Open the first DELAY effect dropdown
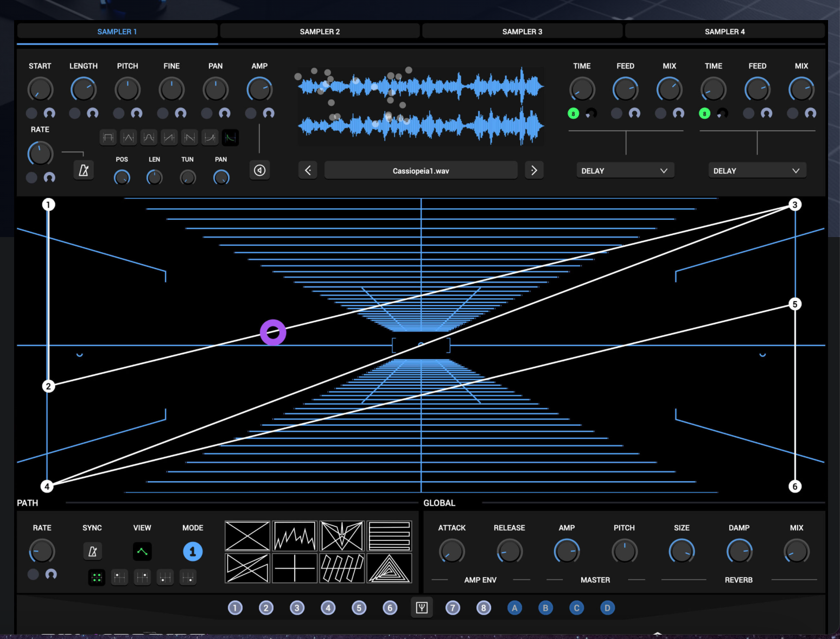Image resolution: width=840 pixels, height=639 pixels. click(625, 170)
